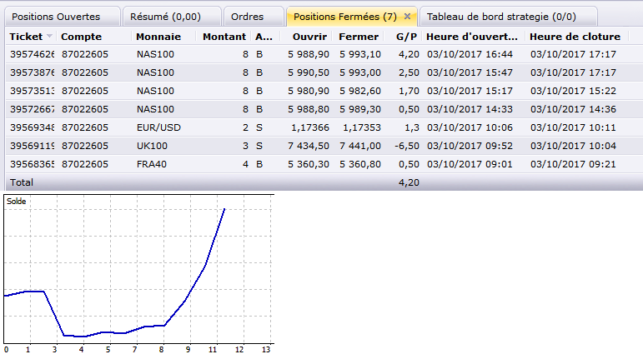
Task: Click close time 03/10/2017 15:22
Action: coord(573,91)
